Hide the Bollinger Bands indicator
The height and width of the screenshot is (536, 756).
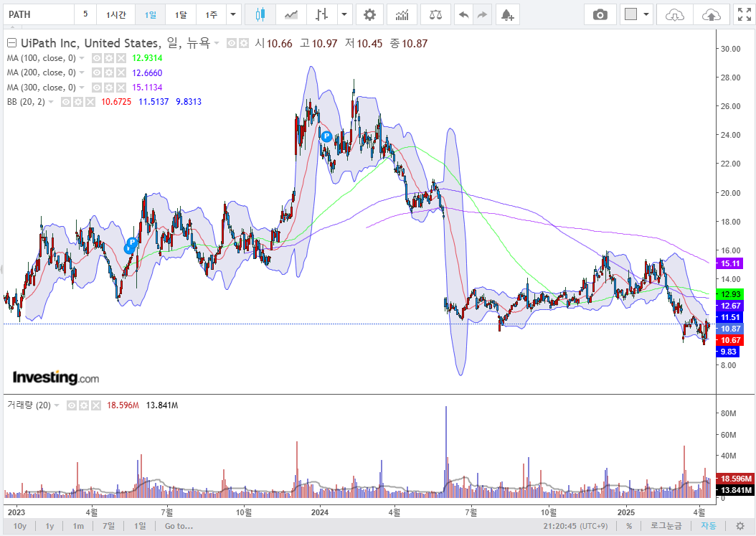(x=66, y=102)
